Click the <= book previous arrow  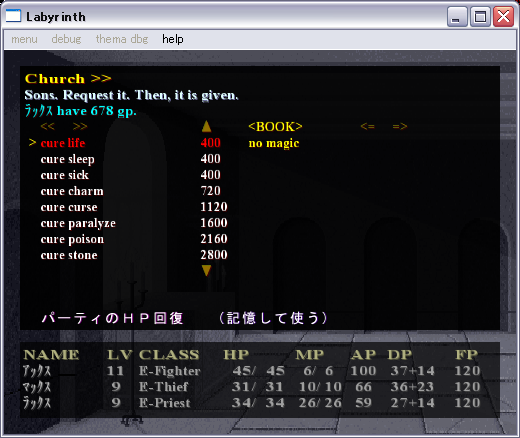click(368, 127)
